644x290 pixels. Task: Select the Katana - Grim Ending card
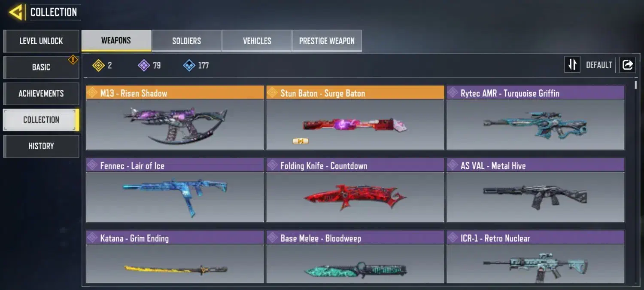click(x=175, y=257)
